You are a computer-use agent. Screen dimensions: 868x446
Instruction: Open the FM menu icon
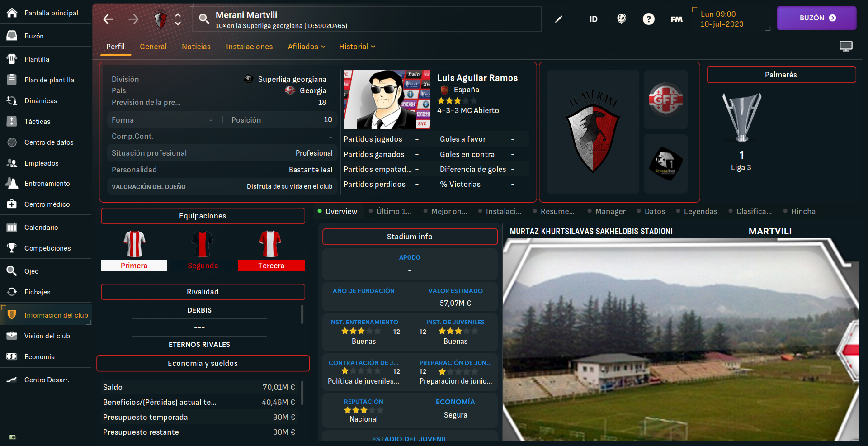[676, 19]
